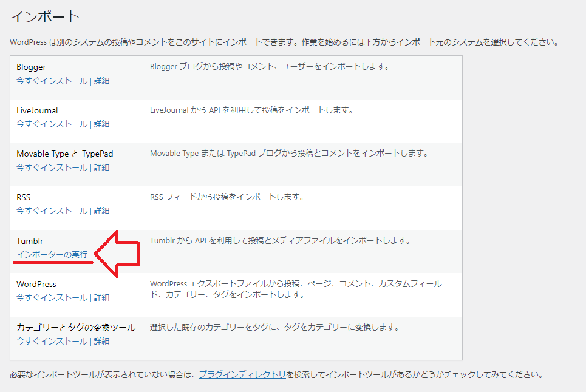Click the インポート page heading
This screenshot has width=586, height=392.
click(x=45, y=16)
